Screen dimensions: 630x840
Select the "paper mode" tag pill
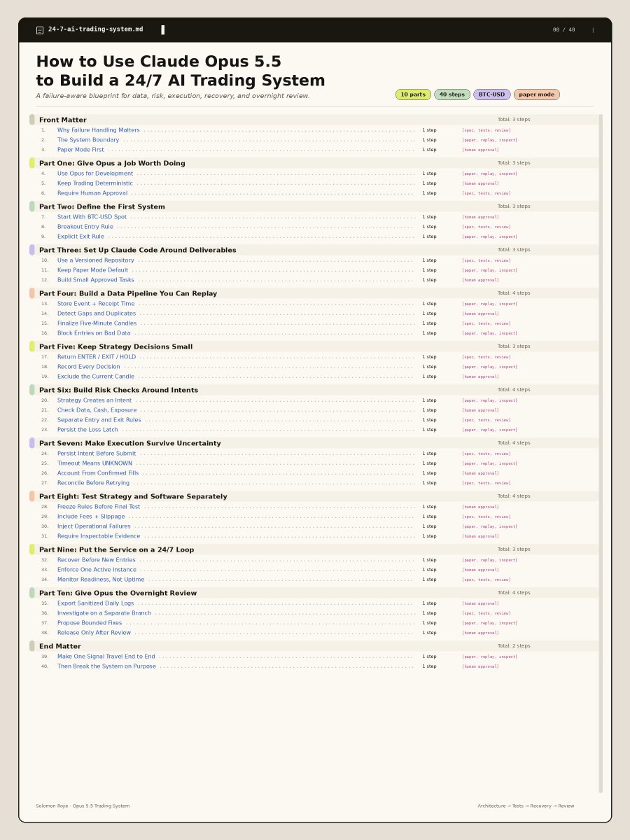537,94
